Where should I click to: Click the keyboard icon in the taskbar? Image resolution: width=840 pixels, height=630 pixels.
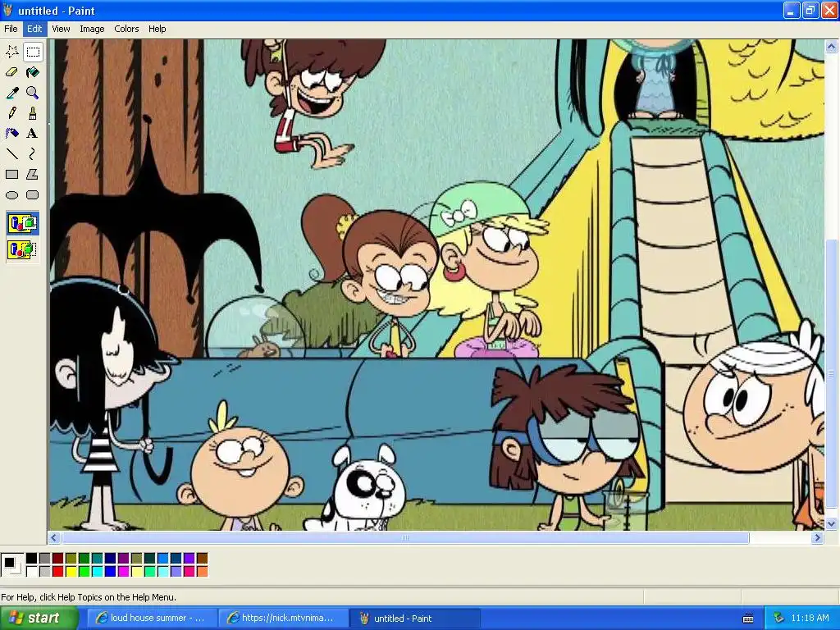(x=748, y=619)
